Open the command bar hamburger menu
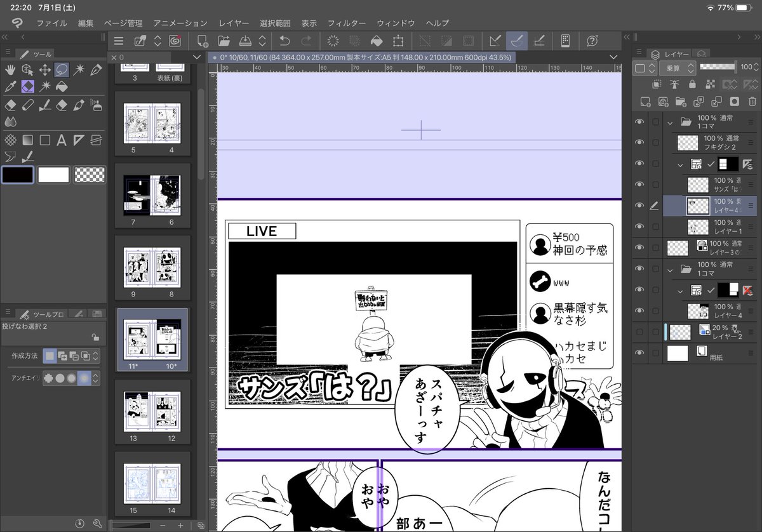762x532 pixels. [x=119, y=41]
